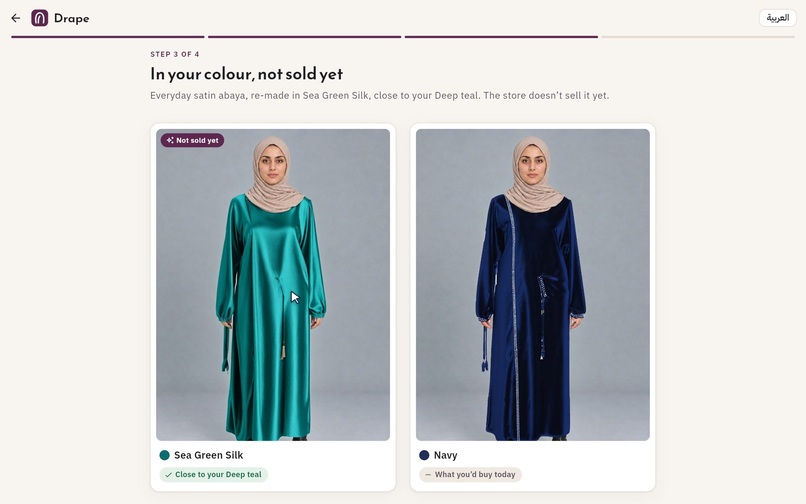Image resolution: width=806 pixels, height=504 pixels.
Task: Open the Sea Green Silk abaya image
Action: [x=273, y=284]
